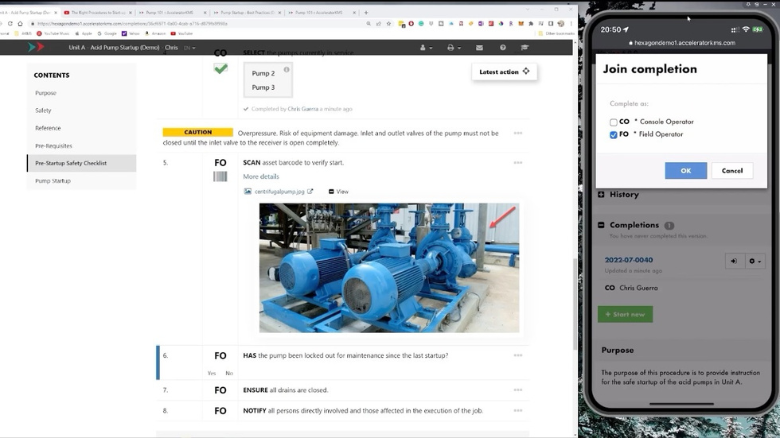Click the barcode scan icon in step 5
This screenshot has height=439, width=780.
pos(220,176)
